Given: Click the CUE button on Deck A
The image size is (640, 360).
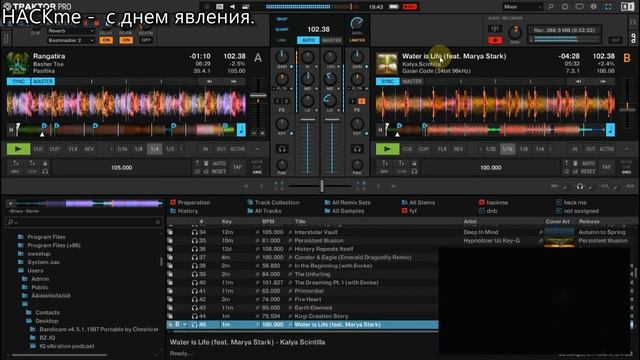Looking at the screenshot, I should (38, 149).
